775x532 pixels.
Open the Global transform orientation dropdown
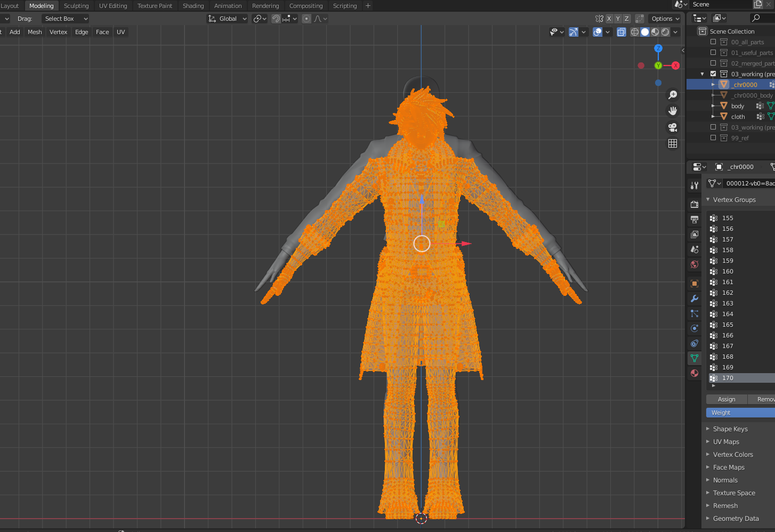(x=228, y=19)
